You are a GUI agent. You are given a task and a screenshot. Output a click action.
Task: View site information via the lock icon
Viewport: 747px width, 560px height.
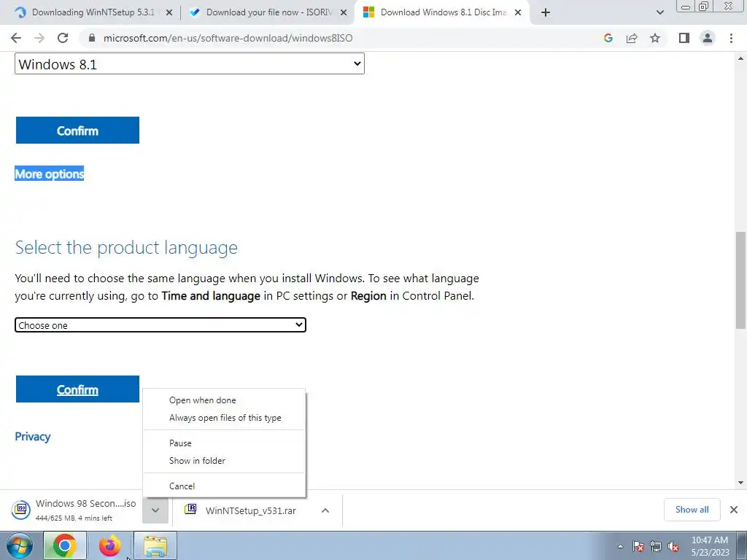[x=93, y=38]
